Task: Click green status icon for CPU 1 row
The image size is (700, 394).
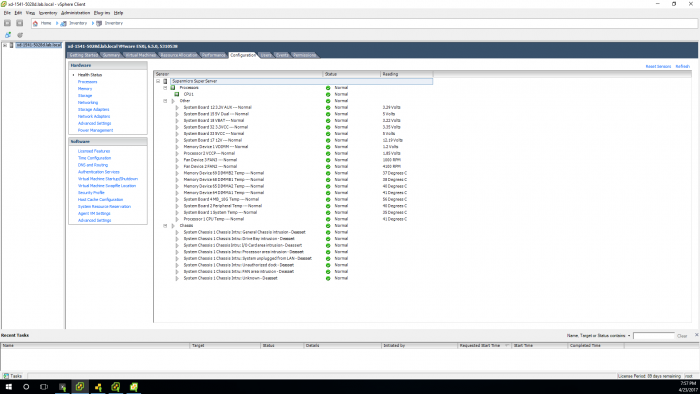Action: (328, 95)
